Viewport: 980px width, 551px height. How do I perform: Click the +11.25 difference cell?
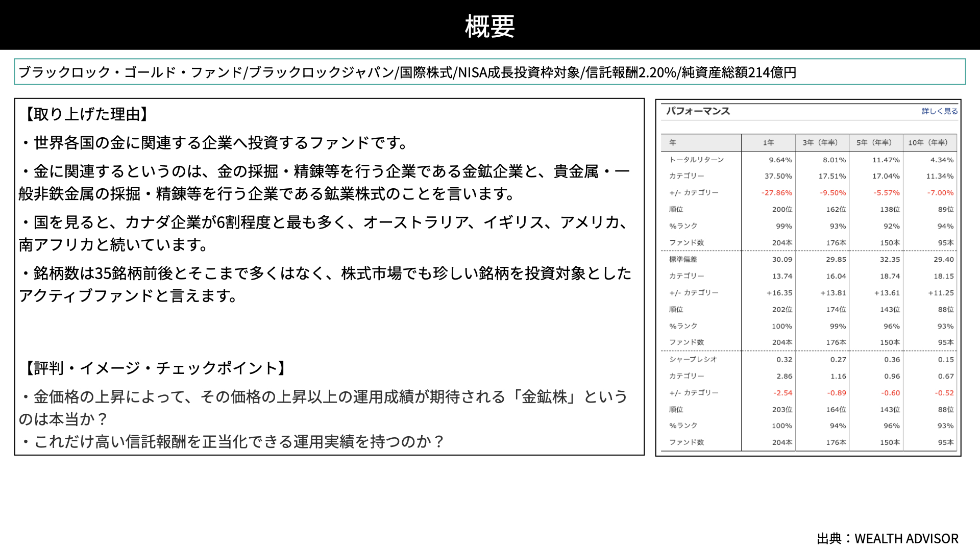coord(941,293)
